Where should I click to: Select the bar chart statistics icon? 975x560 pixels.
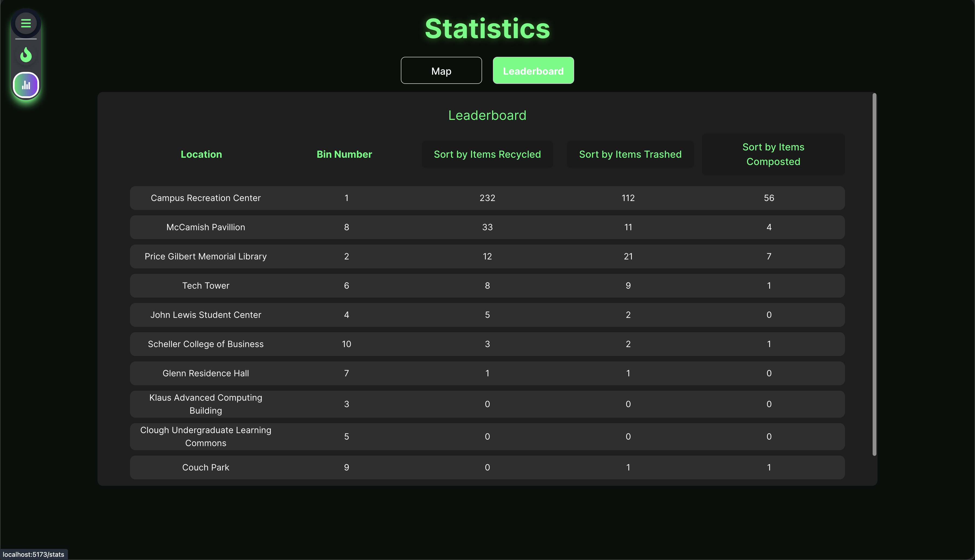[26, 85]
